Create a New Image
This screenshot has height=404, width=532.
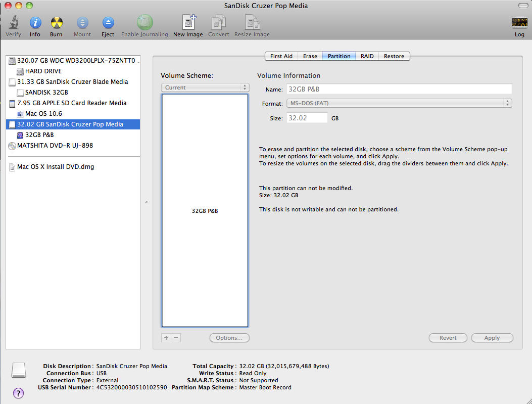tap(188, 22)
